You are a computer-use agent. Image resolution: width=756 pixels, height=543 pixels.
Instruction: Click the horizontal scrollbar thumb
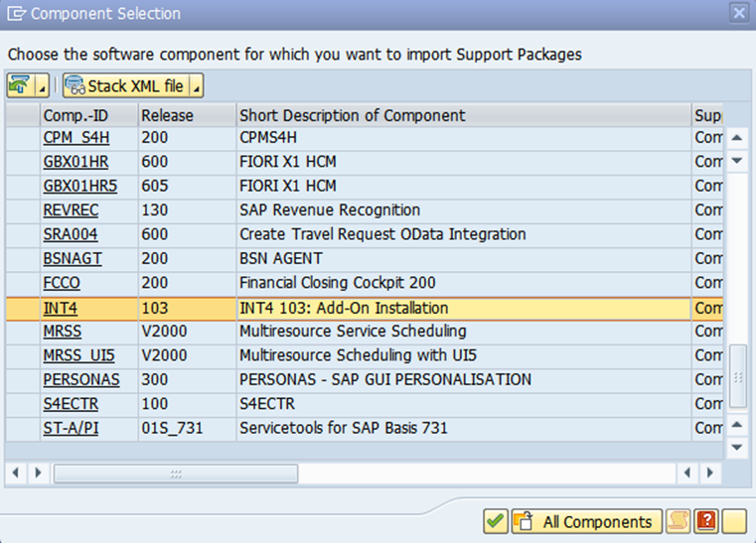click(x=176, y=474)
